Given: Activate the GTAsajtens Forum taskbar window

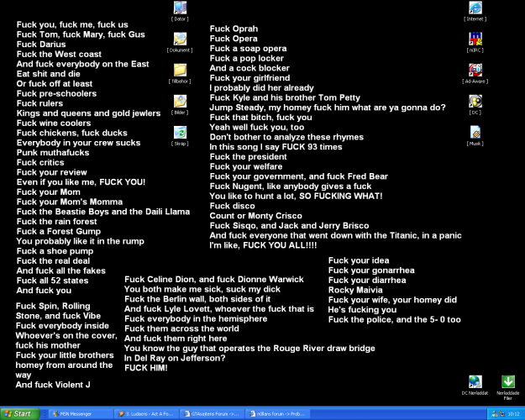Looking at the screenshot, I should click(x=212, y=414).
